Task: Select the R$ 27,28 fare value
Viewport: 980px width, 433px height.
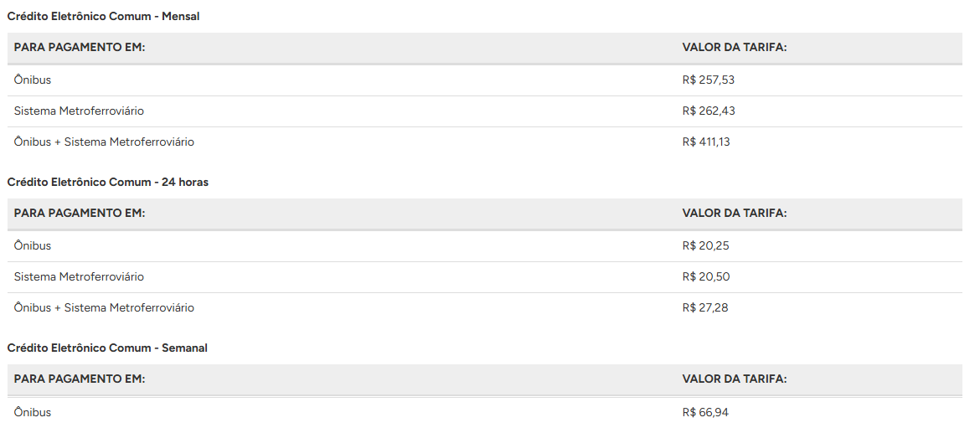Action: pyautogui.click(x=705, y=307)
